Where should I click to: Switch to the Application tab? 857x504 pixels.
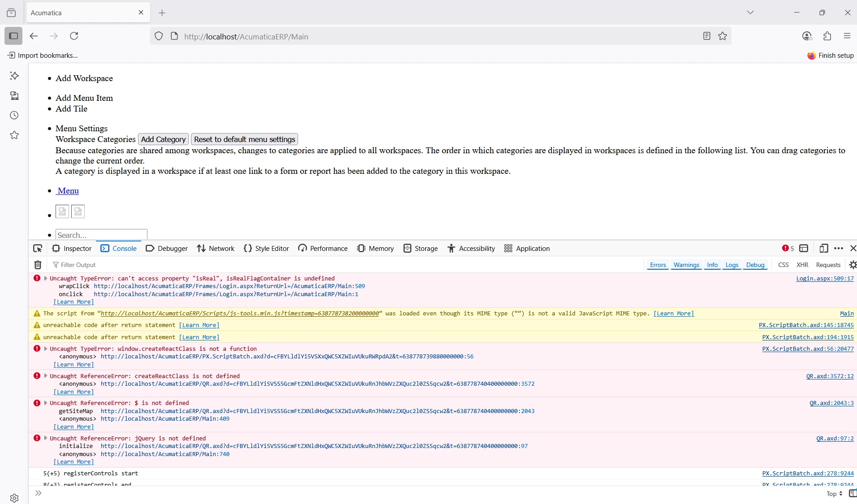point(527,248)
